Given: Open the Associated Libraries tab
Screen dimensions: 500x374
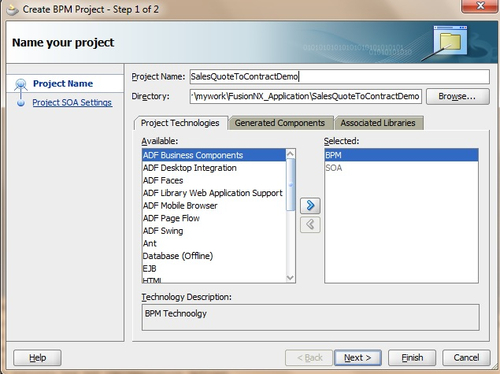Looking at the screenshot, I should (x=378, y=123).
